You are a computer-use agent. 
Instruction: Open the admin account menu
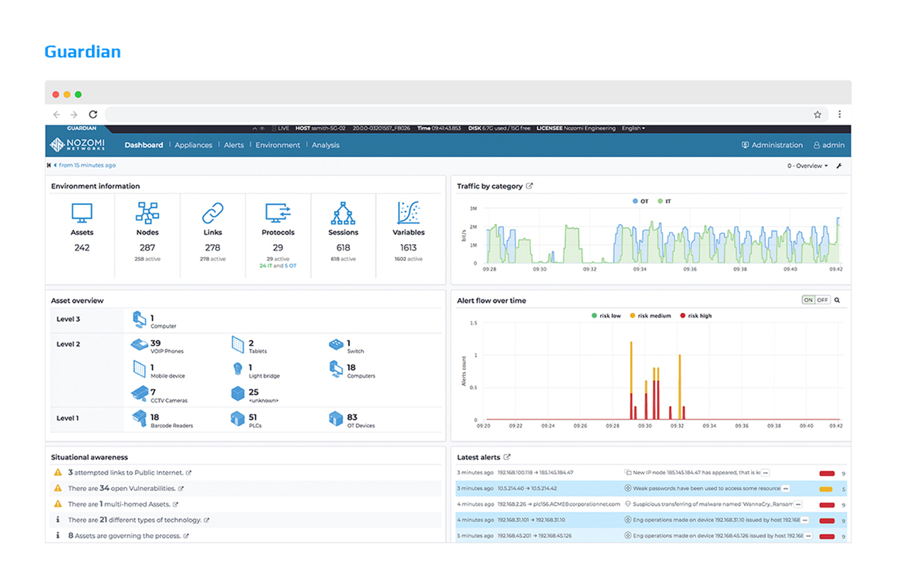click(x=829, y=145)
